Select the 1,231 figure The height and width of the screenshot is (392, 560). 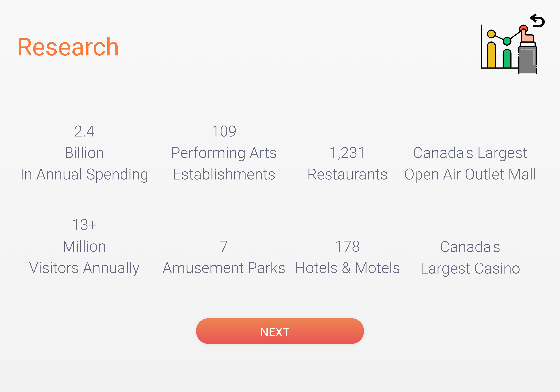tap(347, 153)
